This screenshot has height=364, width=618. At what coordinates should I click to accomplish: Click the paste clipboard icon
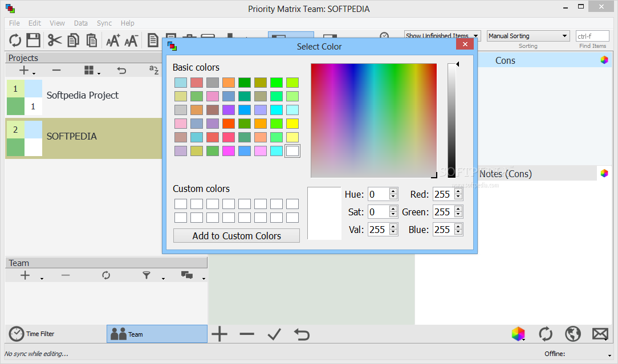point(92,40)
